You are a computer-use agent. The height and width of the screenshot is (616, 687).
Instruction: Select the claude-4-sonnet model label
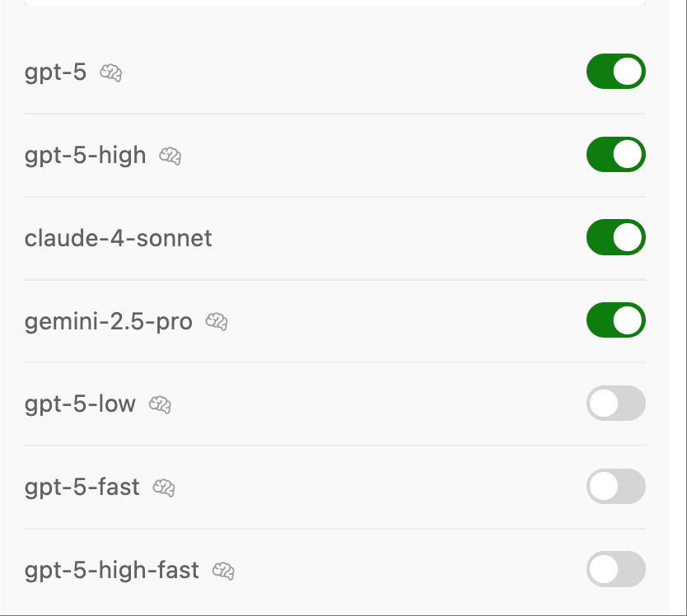pos(119,238)
